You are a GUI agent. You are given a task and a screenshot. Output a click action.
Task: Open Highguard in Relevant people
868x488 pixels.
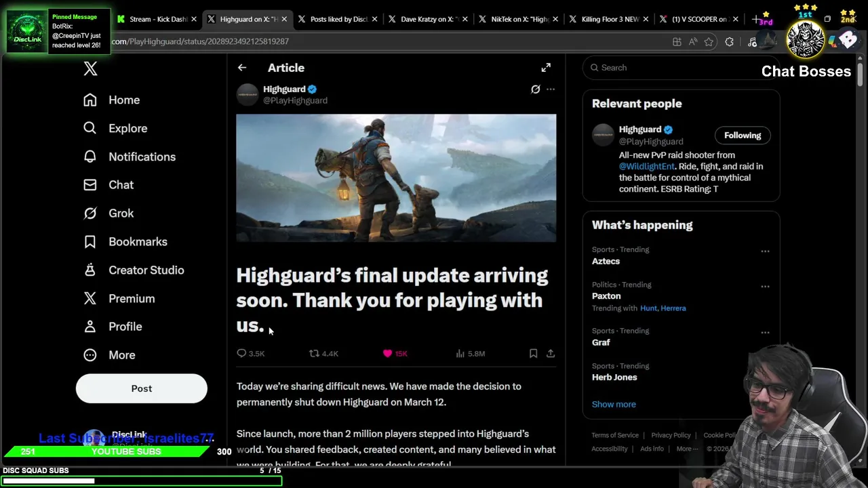(640, 129)
